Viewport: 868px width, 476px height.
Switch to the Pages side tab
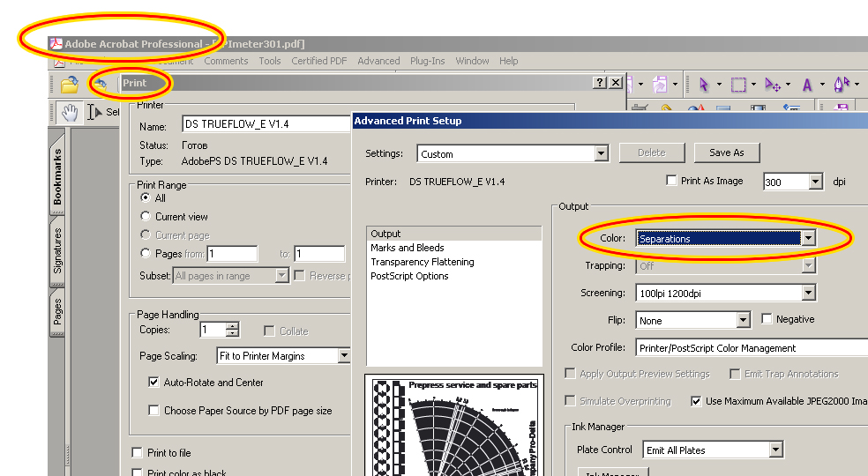pyautogui.click(x=57, y=312)
